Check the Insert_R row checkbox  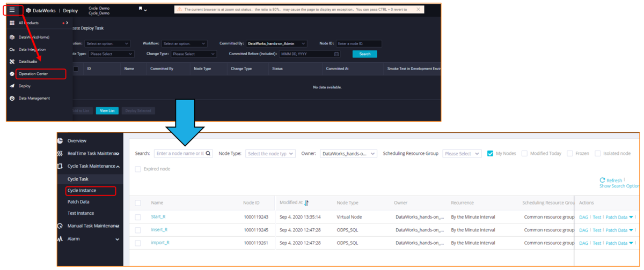[x=138, y=230]
